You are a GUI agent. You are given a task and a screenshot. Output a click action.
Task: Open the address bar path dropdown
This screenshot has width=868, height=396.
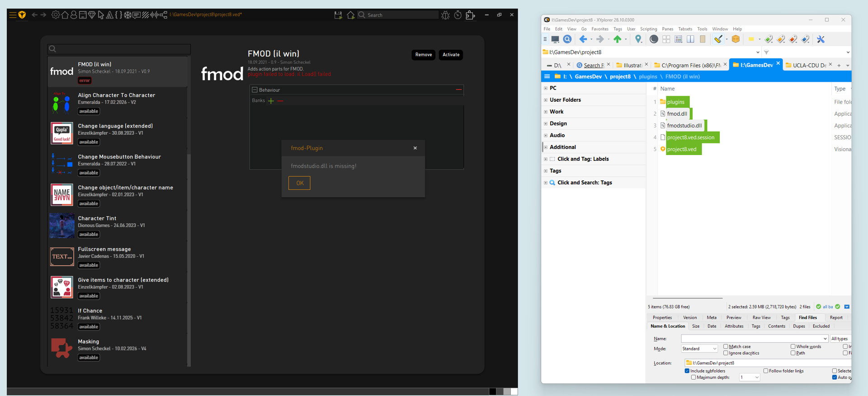[x=758, y=52]
